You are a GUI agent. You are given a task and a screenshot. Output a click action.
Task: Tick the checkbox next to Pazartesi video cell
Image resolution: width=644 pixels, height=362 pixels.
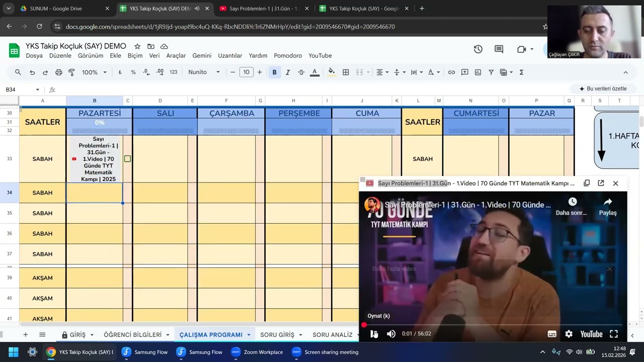tap(127, 159)
